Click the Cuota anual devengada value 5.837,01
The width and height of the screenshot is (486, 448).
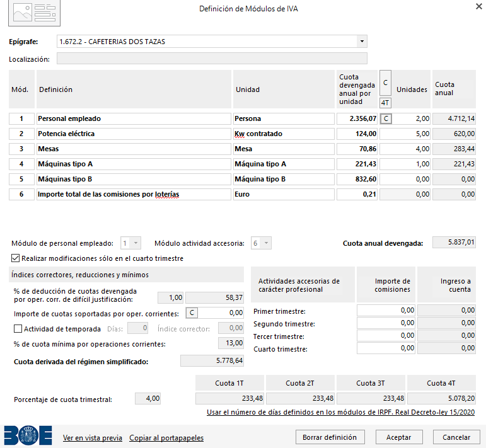(x=454, y=243)
